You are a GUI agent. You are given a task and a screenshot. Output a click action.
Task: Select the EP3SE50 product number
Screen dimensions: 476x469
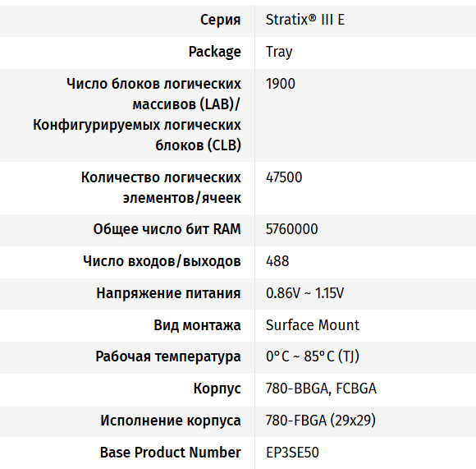(292, 453)
